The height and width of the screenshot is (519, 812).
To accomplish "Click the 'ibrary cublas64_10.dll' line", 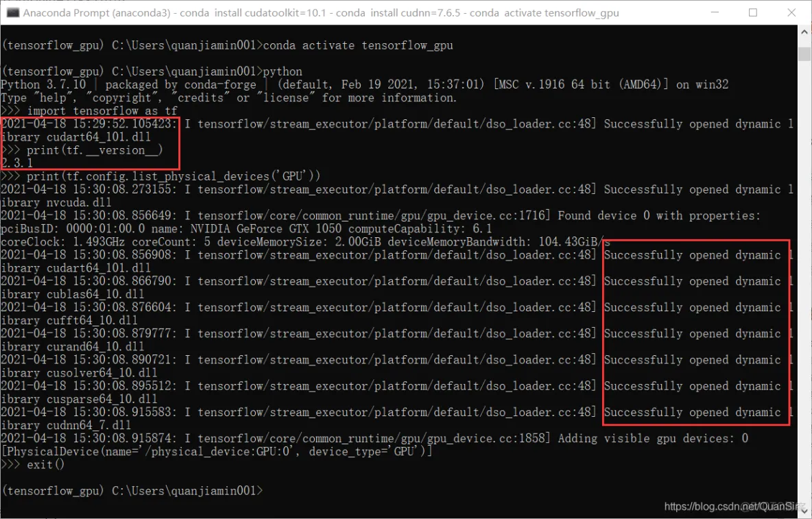I will [x=73, y=294].
